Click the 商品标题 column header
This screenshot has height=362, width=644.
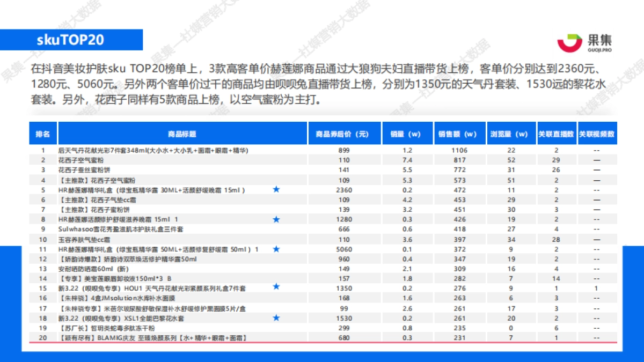182,132
